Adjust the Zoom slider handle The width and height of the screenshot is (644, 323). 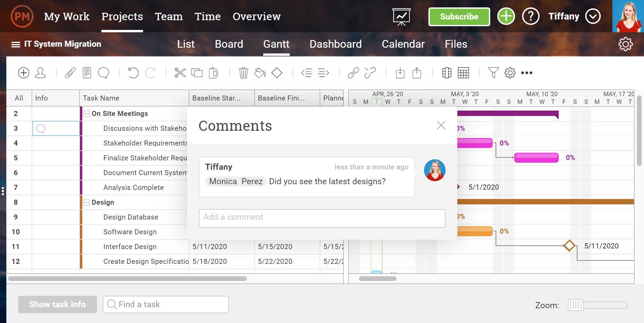[x=576, y=305]
